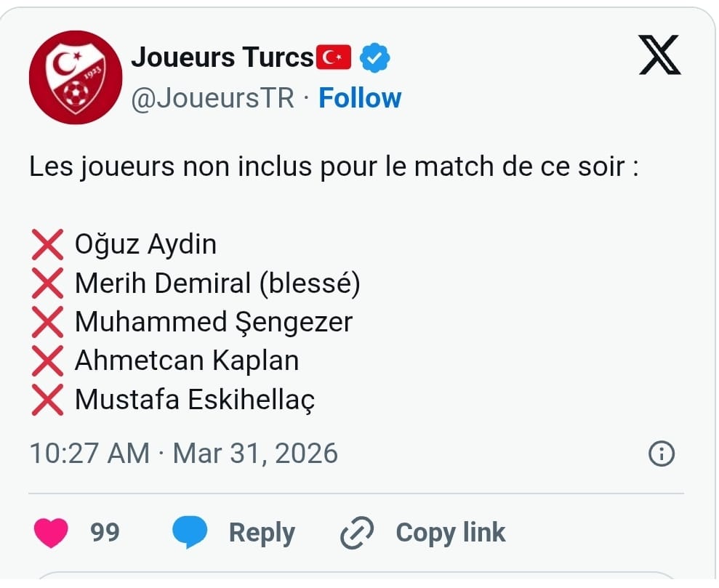Open the Joueurs Turcs profile avatar
This screenshot has height=588, width=719.
pyautogui.click(x=76, y=78)
